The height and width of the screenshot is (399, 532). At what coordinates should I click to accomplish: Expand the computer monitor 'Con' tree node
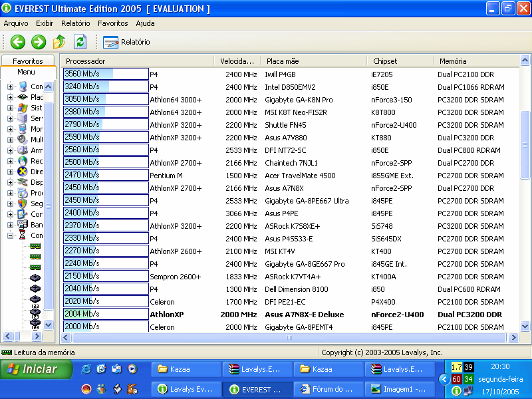10,86
